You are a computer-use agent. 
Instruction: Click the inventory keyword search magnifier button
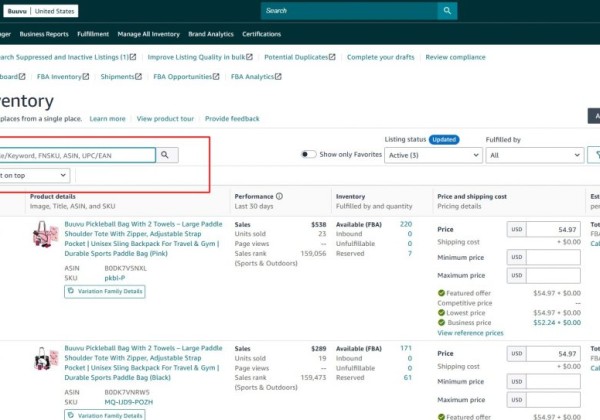167,155
